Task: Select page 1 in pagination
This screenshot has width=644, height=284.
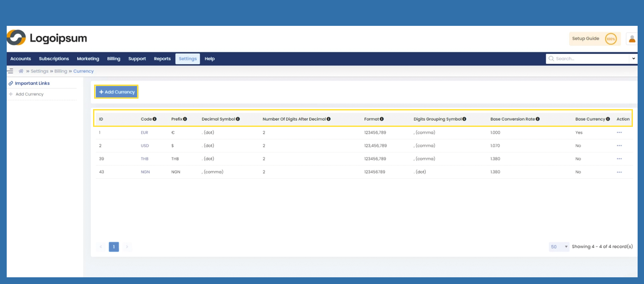Action: pos(114,247)
